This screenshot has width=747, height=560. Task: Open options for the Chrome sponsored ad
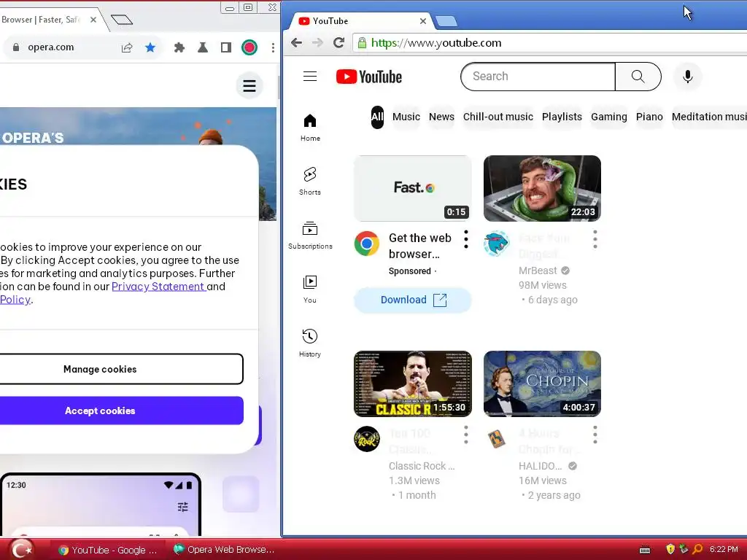point(466,239)
